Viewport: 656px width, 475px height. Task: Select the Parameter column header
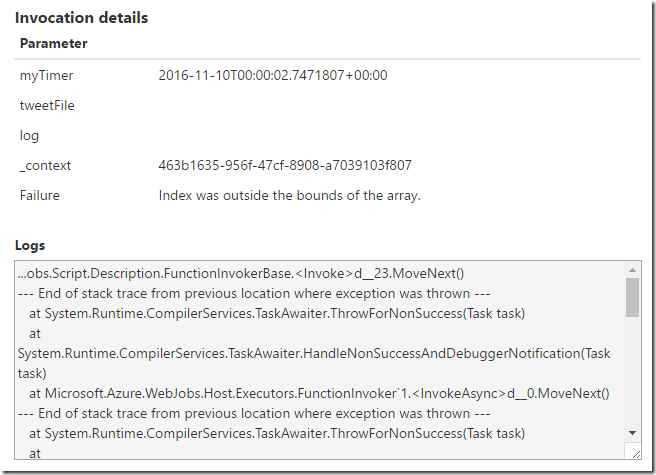[53, 44]
